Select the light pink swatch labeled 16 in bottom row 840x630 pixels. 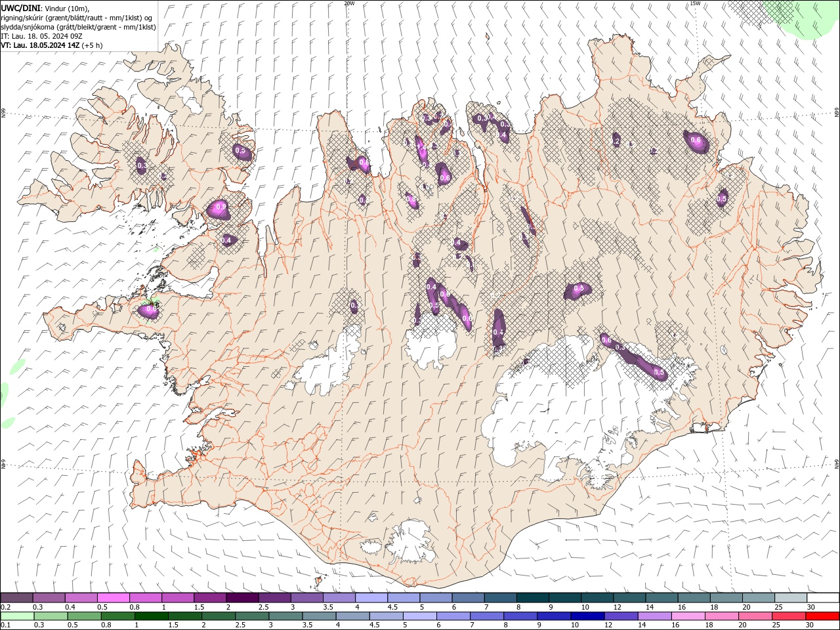[688, 616]
